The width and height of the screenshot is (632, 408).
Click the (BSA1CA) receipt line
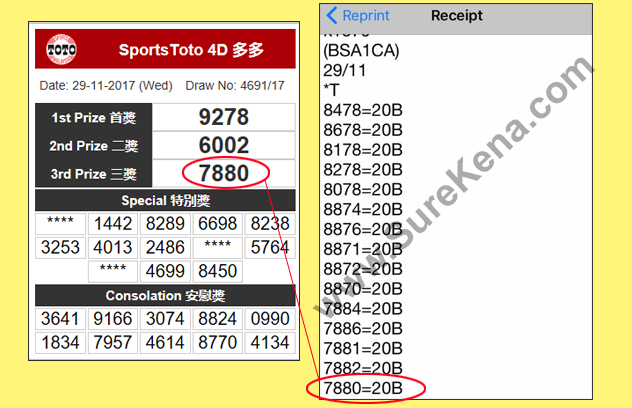point(362,51)
